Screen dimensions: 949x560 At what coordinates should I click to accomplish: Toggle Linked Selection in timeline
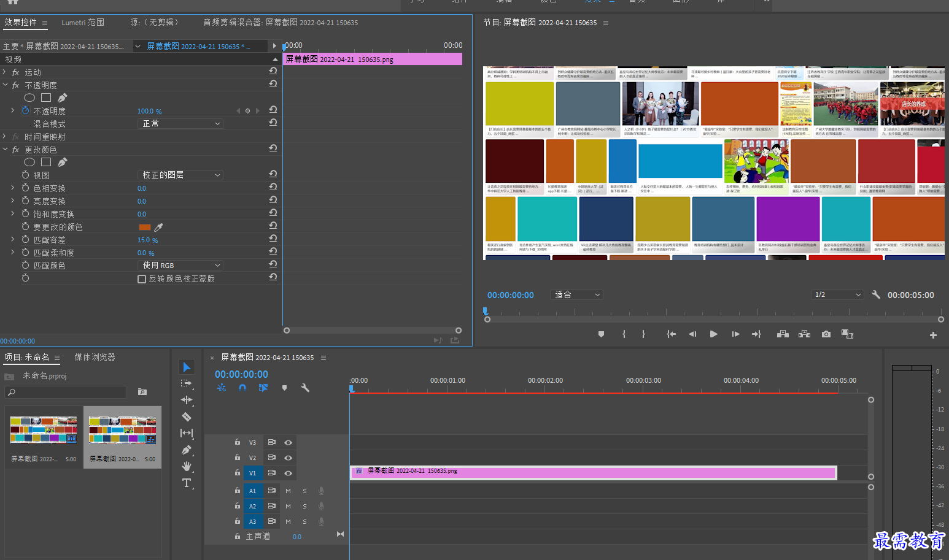(x=263, y=388)
